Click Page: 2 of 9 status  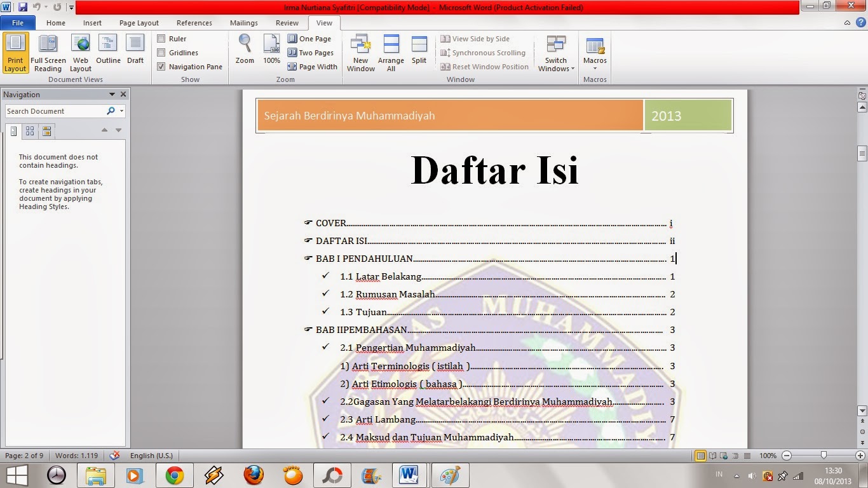[x=25, y=456]
